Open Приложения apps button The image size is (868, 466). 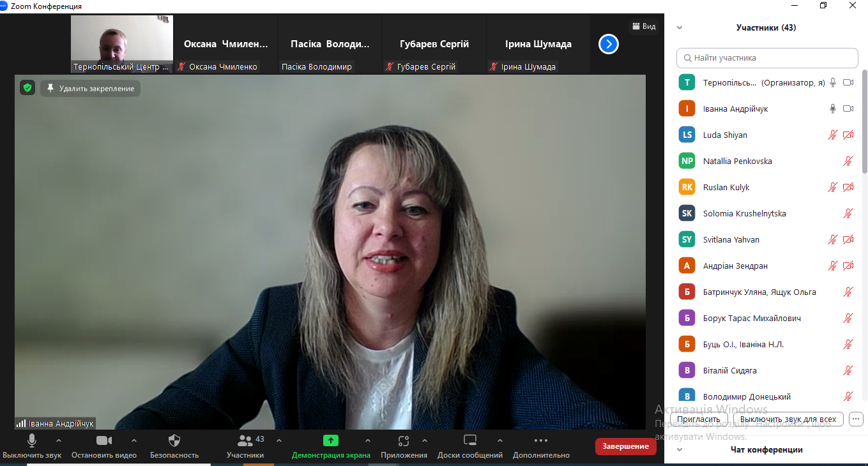point(404,446)
